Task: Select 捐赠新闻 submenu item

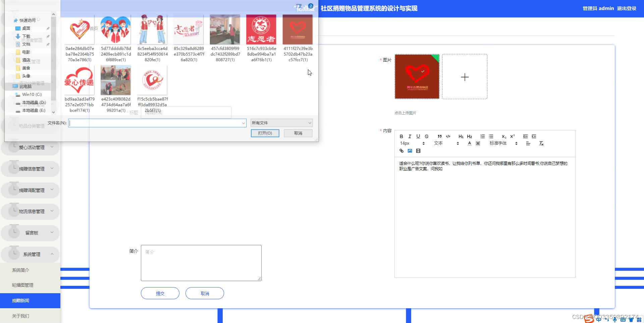Action: [x=30, y=301]
